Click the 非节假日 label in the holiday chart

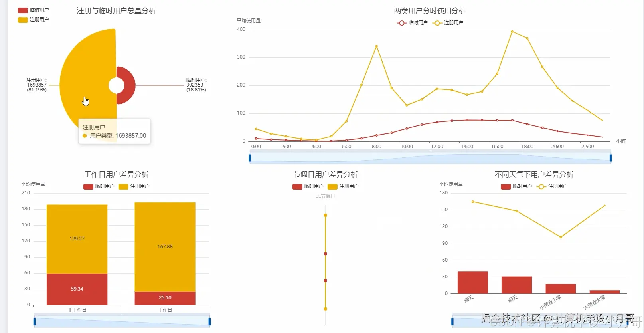(326, 196)
